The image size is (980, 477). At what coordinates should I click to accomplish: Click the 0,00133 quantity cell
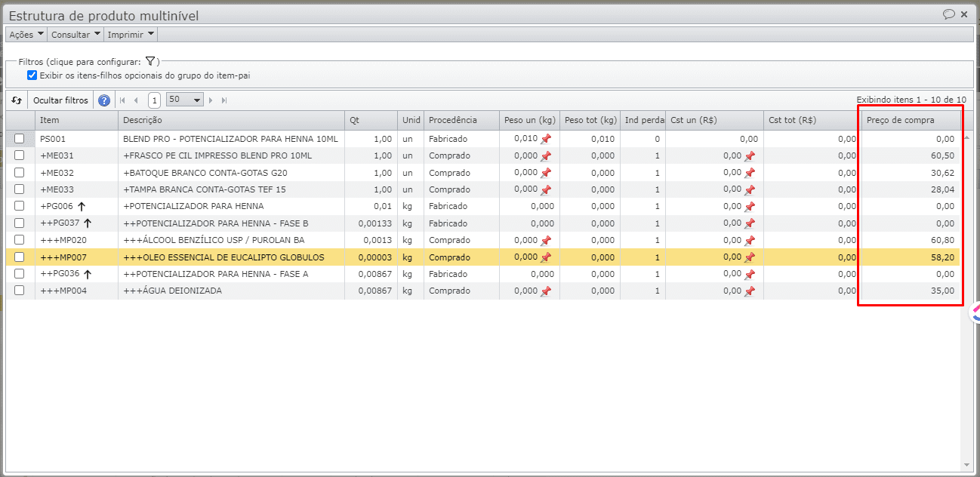[371, 223]
